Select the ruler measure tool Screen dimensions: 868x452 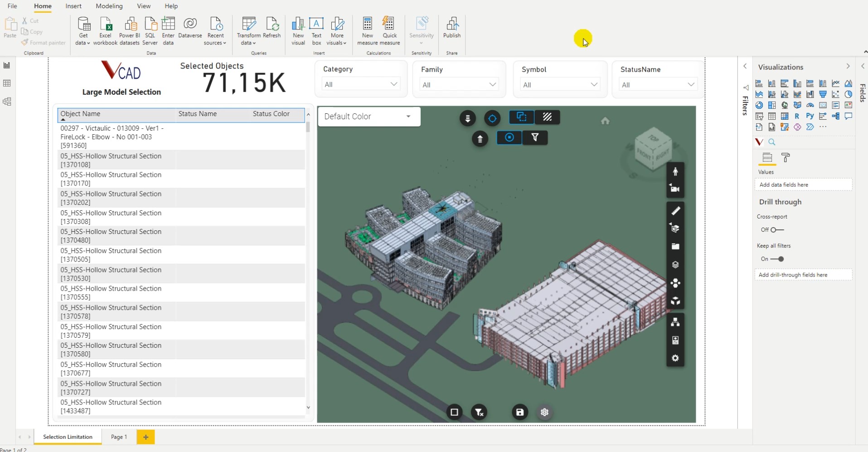click(x=675, y=211)
